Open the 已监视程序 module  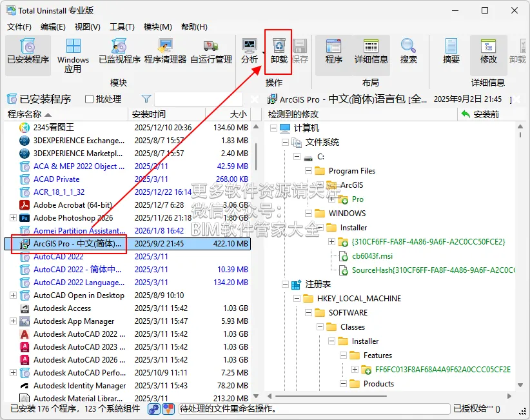coord(119,51)
